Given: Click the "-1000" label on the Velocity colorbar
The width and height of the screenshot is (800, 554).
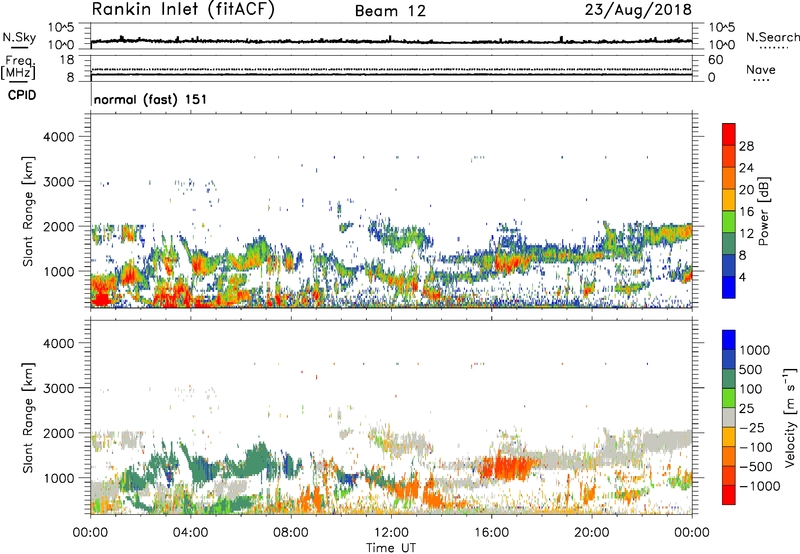Looking at the screenshot, I should 760,486.
